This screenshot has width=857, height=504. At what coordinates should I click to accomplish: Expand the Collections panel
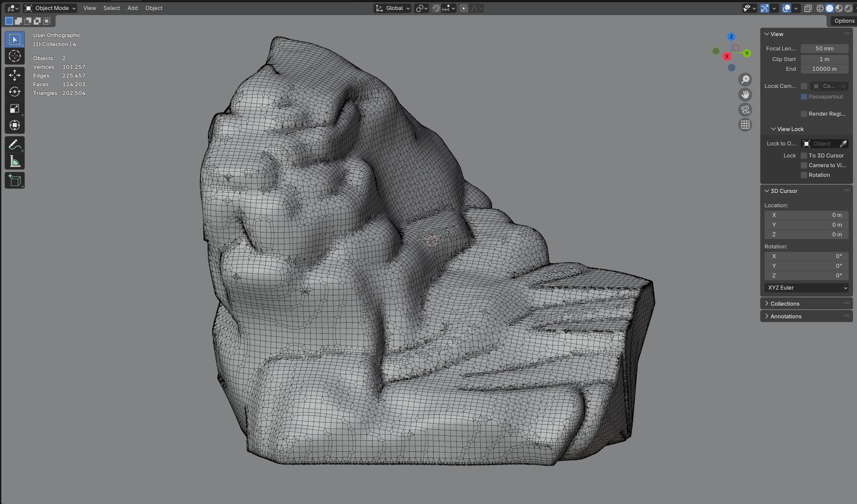[x=785, y=303]
